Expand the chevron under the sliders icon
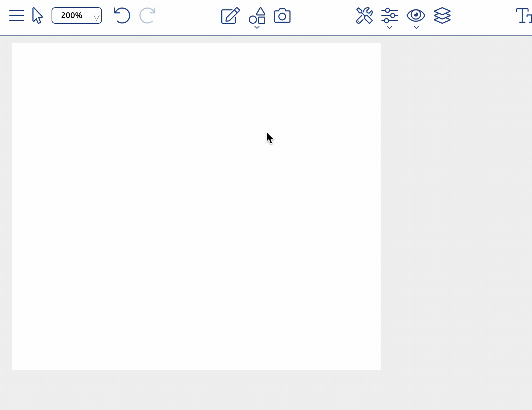 pyautogui.click(x=389, y=27)
